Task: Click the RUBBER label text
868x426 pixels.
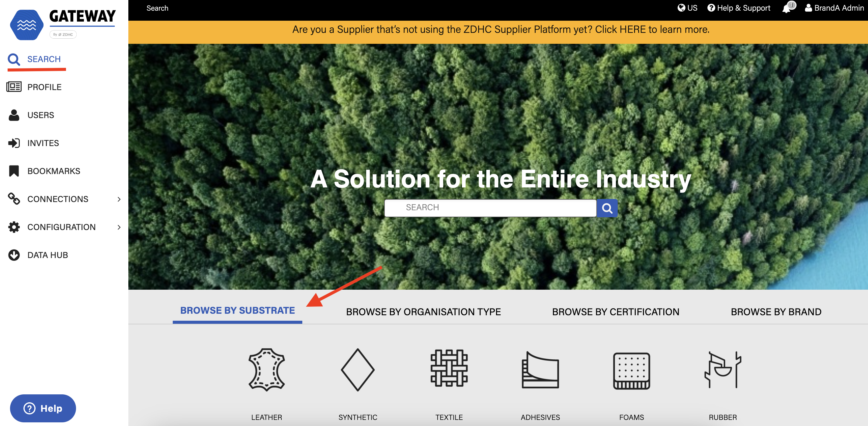Action: coord(722,417)
